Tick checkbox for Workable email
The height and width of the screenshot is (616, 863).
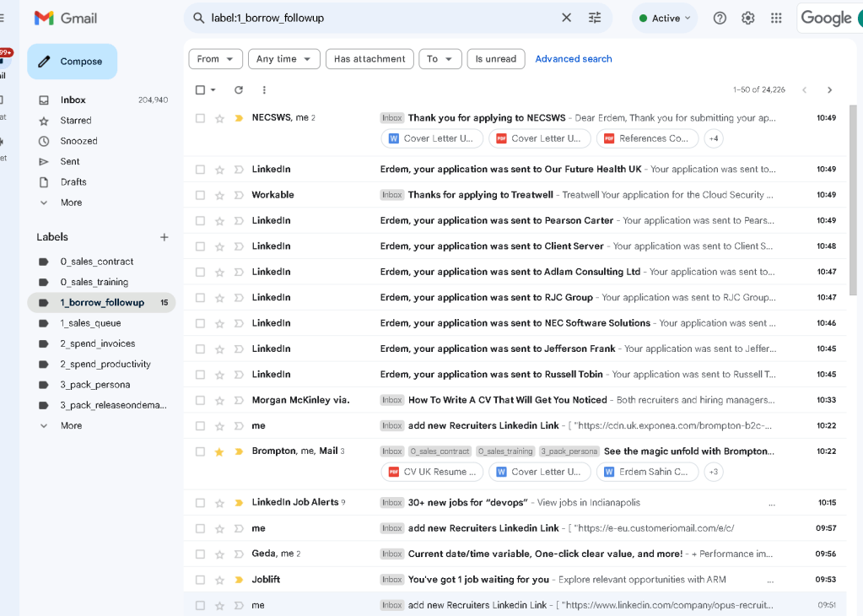coord(200,196)
